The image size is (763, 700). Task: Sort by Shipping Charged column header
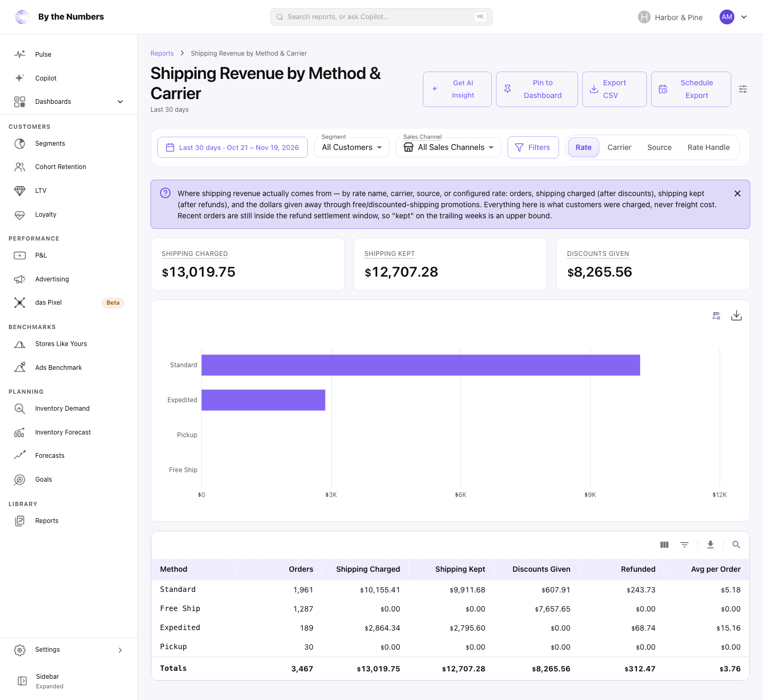(368, 569)
